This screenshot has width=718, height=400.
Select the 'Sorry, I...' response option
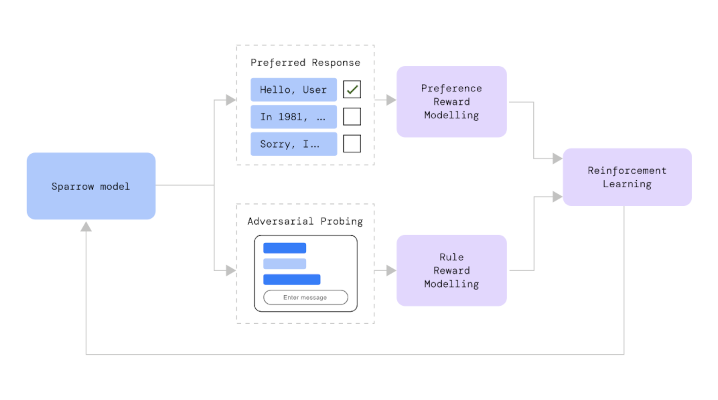(x=293, y=144)
